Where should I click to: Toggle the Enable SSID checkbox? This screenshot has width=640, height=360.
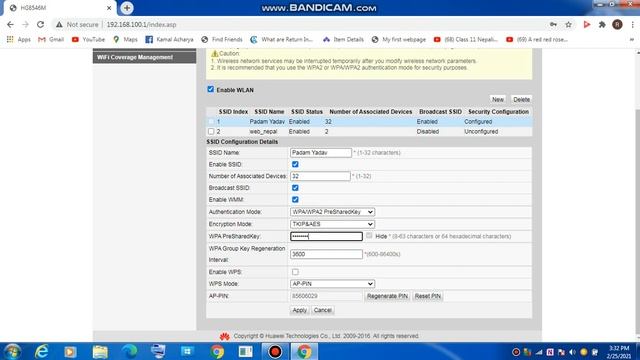295,164
